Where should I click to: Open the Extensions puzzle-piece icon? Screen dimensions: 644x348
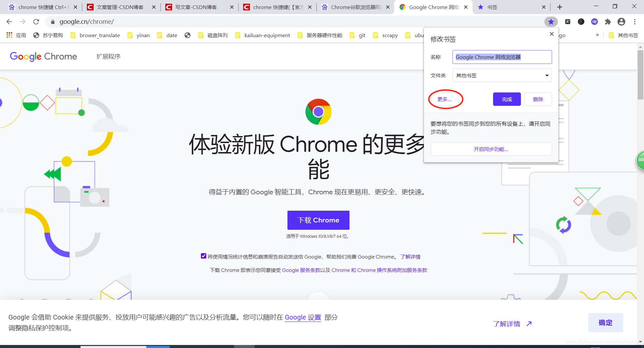coord(608,22)
